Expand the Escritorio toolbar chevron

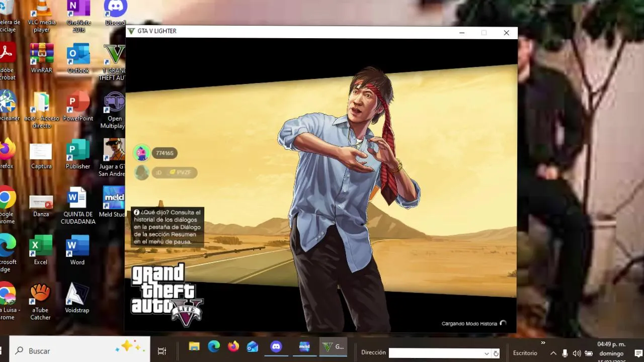point(543,343)
